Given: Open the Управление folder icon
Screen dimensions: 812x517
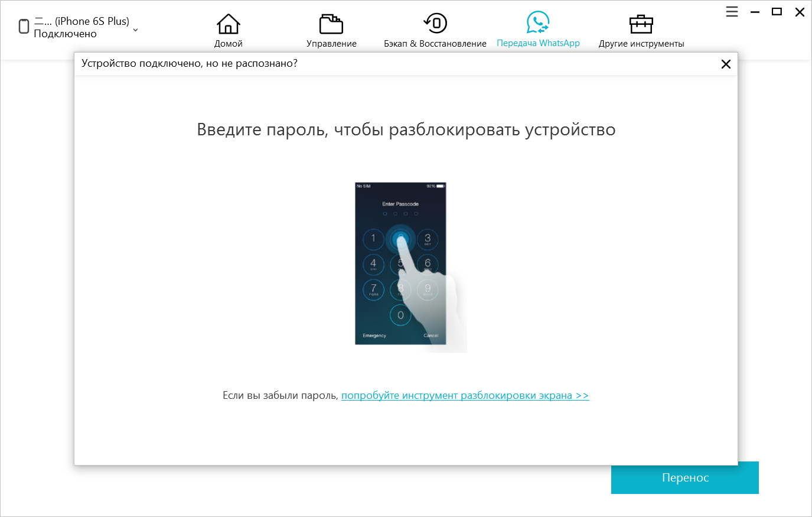Looking at the screenshot, I should point(331,24).
